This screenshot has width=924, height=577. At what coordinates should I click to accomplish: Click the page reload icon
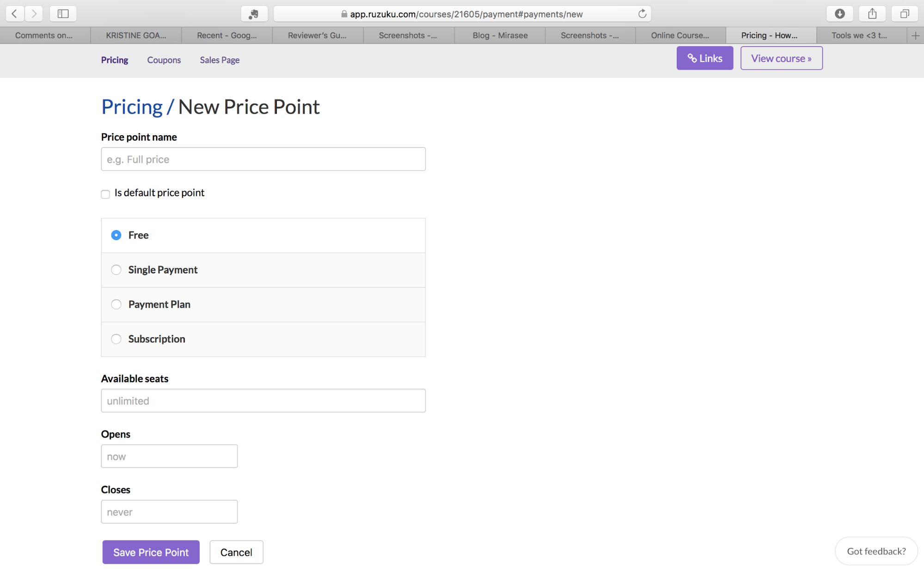(642, 13)
